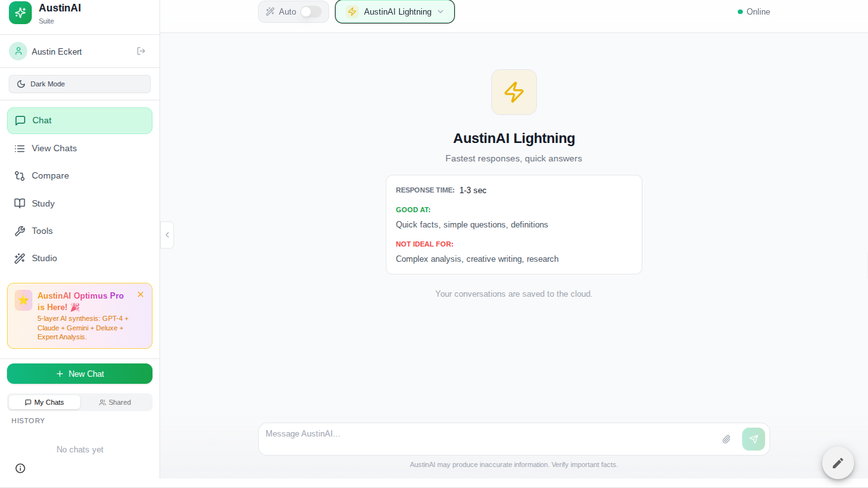Click the lightning icon in model selector
The width and height of the screenshot is (868, 488).
[352, 11]
